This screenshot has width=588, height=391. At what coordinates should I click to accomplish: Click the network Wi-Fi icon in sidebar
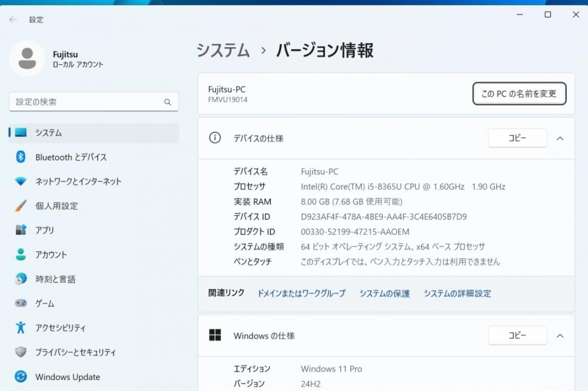click(21, 182)
